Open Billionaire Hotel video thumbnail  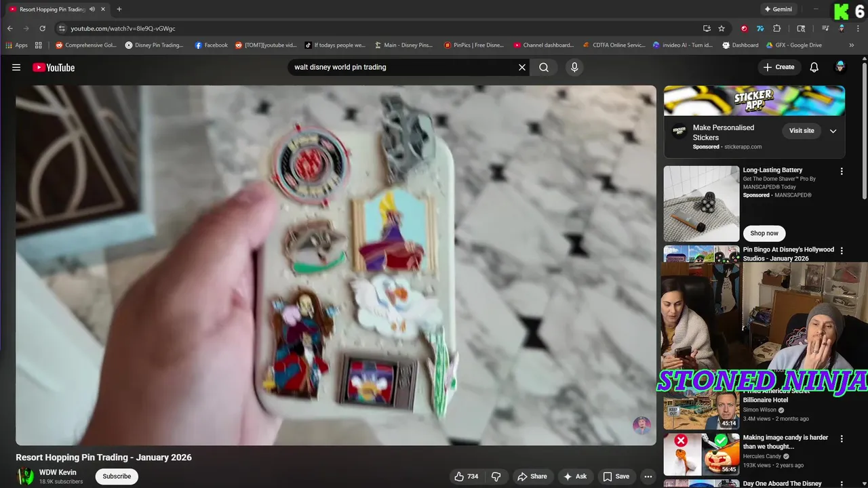(x=701, y=410)
